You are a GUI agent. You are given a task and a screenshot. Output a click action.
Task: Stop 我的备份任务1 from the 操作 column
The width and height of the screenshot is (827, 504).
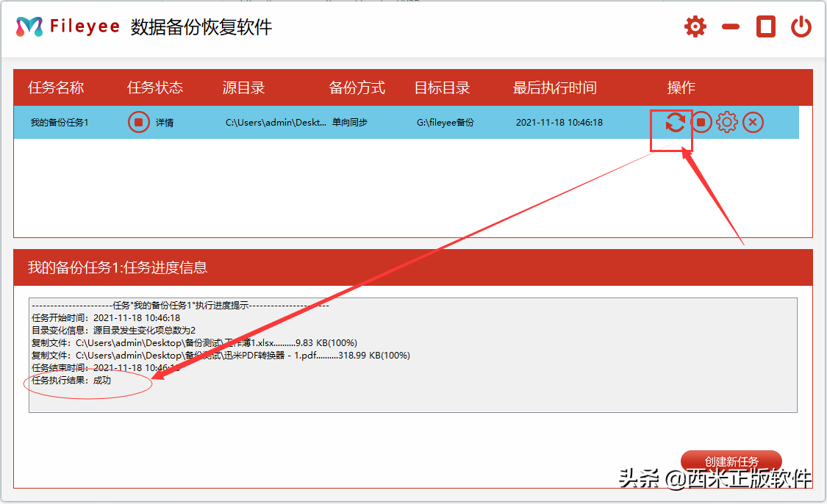point(701,122)
